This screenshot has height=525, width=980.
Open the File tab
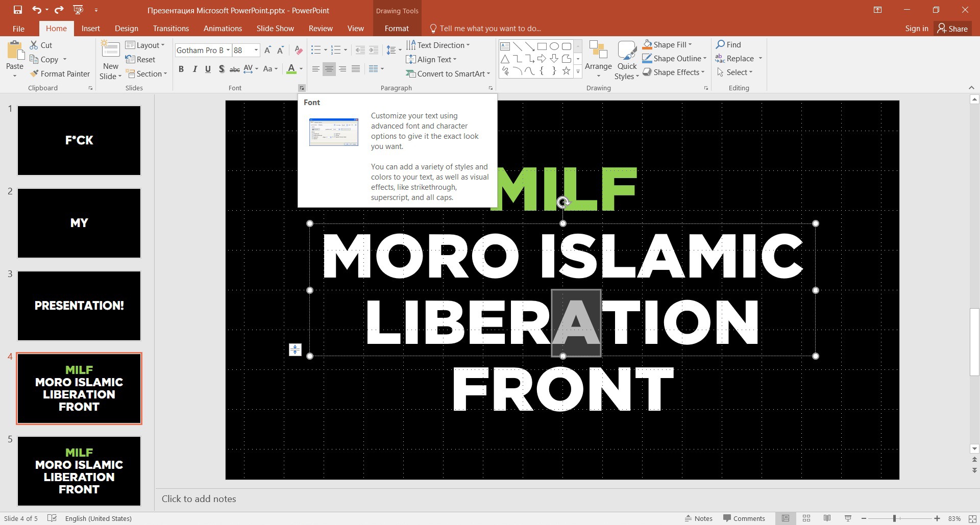(x=18, y=29)
